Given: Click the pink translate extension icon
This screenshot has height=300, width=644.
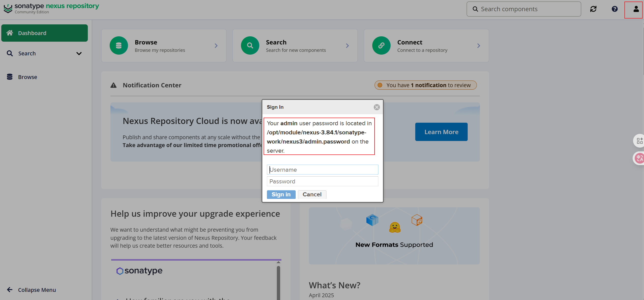Looking at the screenshot, I should (639, 159).
